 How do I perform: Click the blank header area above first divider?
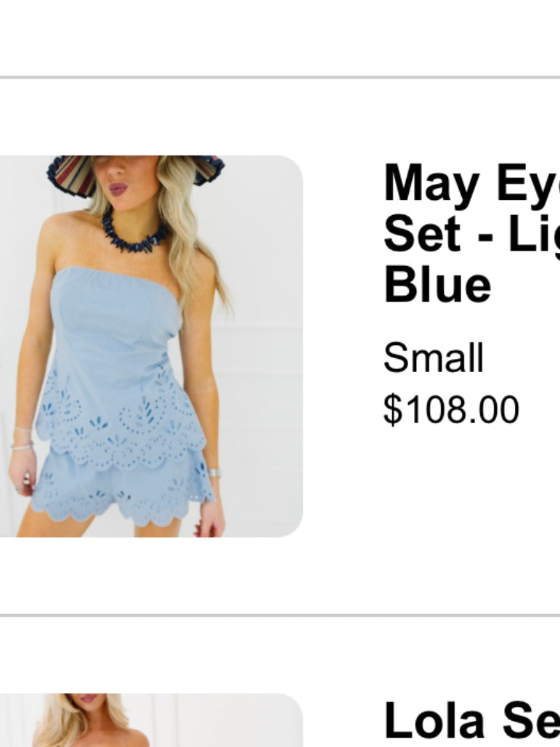280,37
